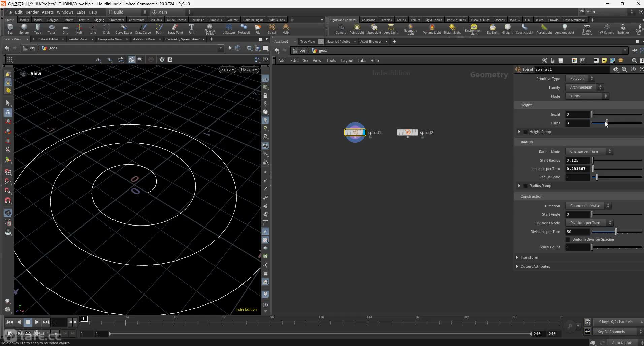
Task: Create an Area Light
Action: [391, 29]
